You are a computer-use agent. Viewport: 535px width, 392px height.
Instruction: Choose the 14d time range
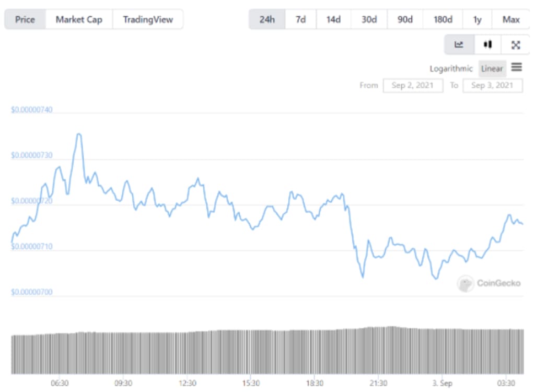[x=333, y=19]
